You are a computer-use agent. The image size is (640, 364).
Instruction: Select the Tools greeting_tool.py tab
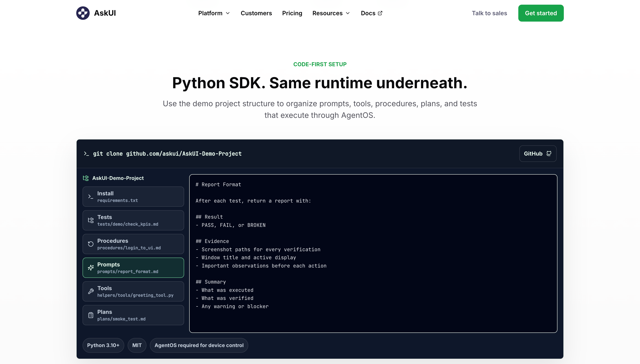(x=133, y=291)
